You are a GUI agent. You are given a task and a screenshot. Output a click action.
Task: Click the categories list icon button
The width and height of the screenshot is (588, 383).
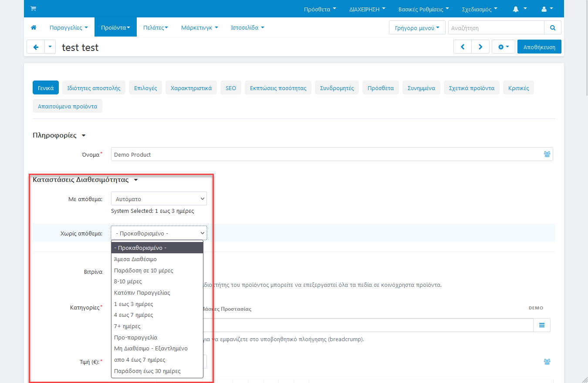[x=542, y=325]
